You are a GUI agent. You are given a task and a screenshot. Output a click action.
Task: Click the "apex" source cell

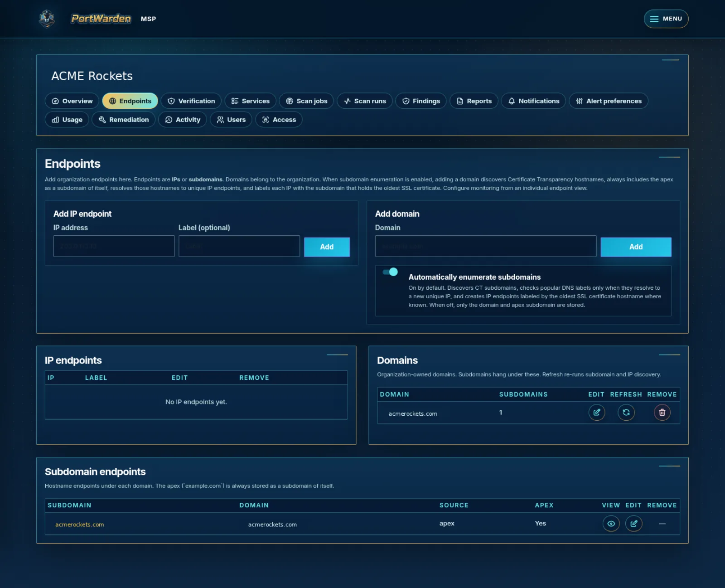pyautogui.click(x=447, y=523)
